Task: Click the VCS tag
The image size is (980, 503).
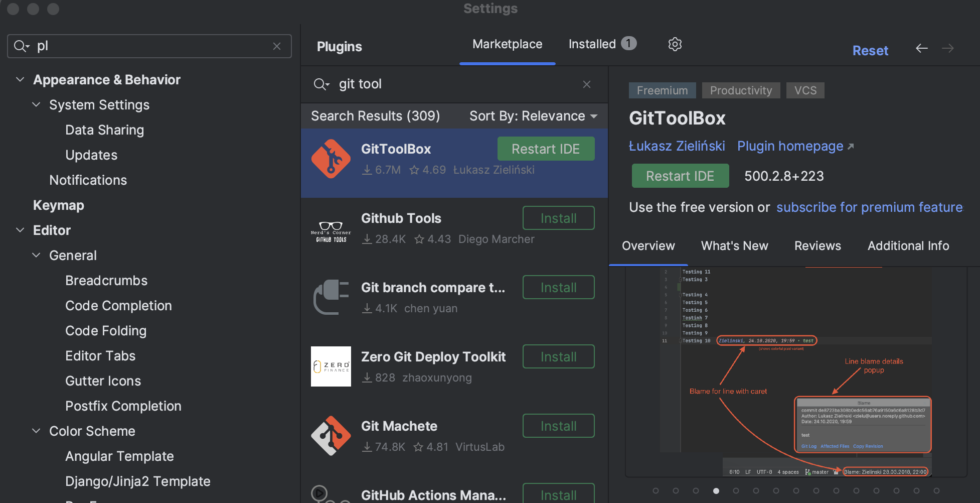Action: (805, 90)
